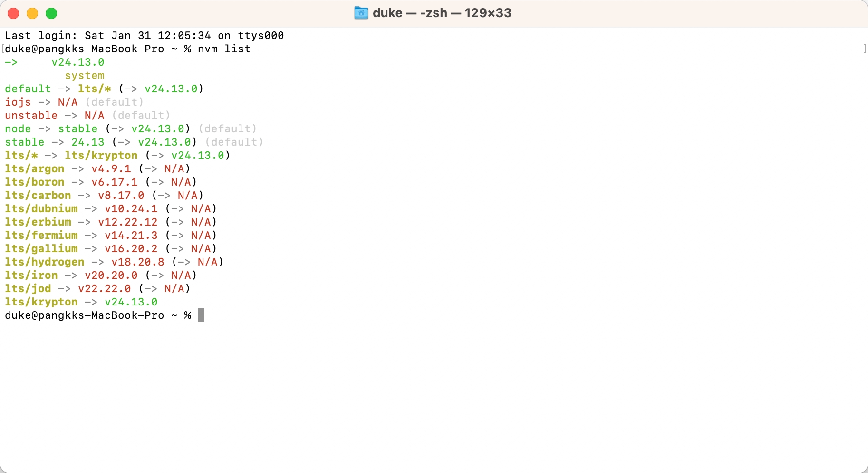Click the yellow minimize traffic light
Image resolution: width=868 pixels, height=473 pixels.
32,13
